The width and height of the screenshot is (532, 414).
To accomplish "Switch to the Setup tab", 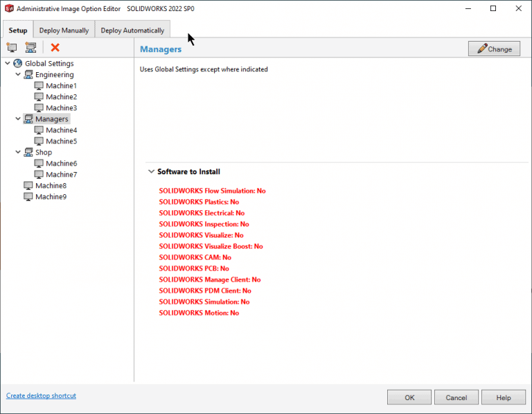I will click(18, 31).
